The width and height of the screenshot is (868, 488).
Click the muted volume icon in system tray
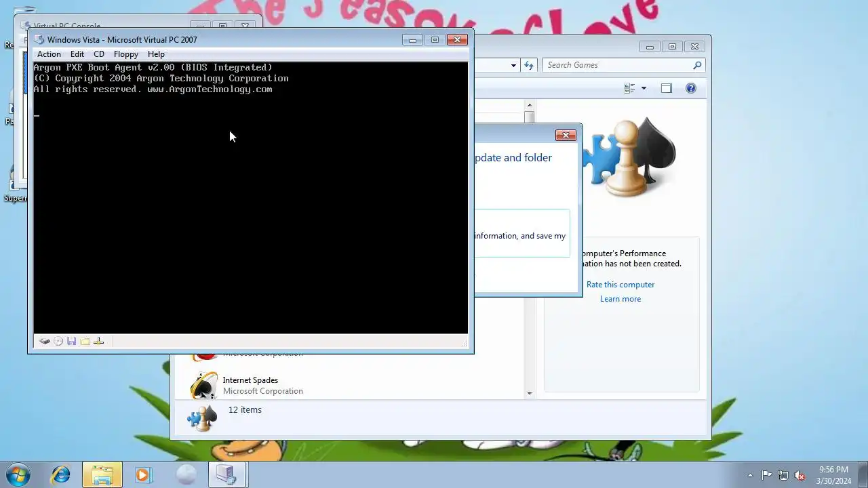pos(800,475)
